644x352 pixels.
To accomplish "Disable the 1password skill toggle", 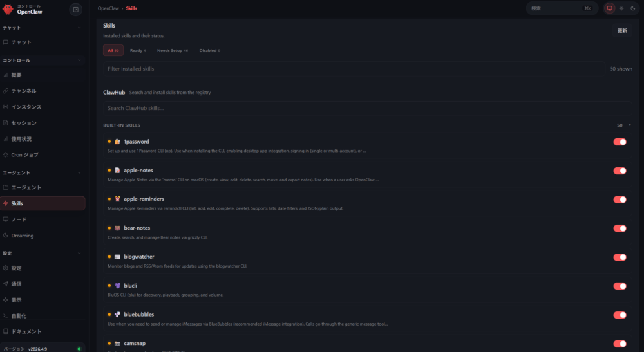I will pos(620,142).
